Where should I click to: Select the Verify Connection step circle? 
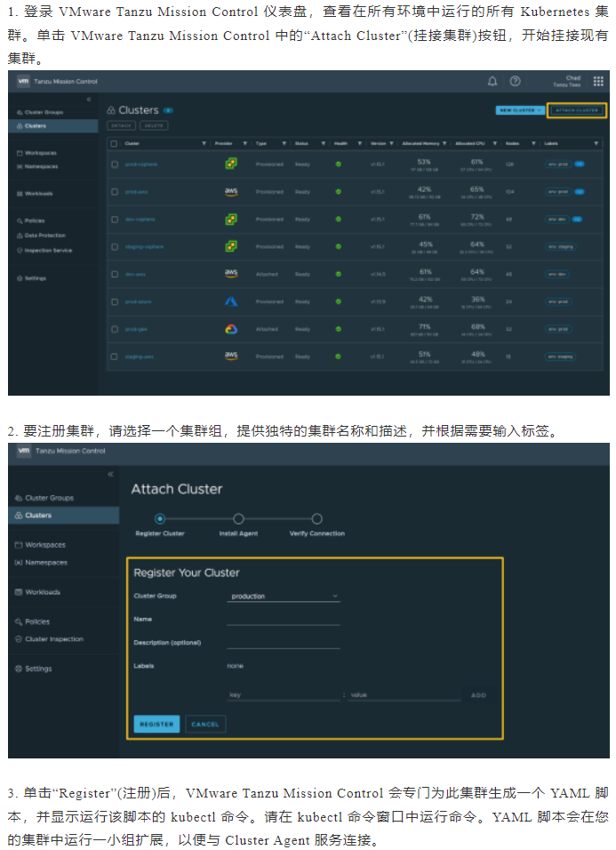[317, 518]
